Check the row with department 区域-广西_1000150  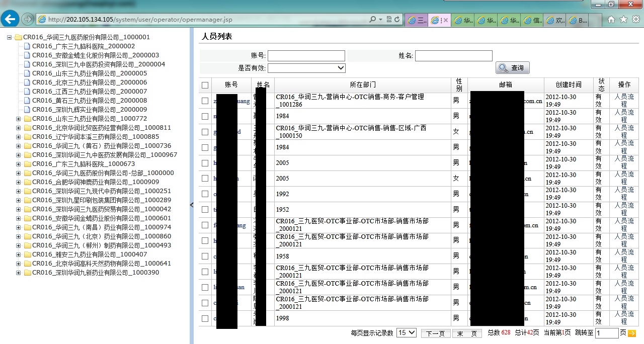(205, 132)
